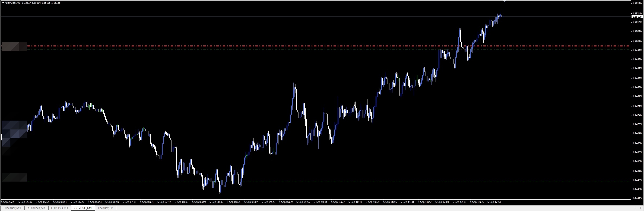Image resolution: width=644 pixels, height=211 pixels.
Task: Click the blurred label box beside the red line
Action: point(14,47)
